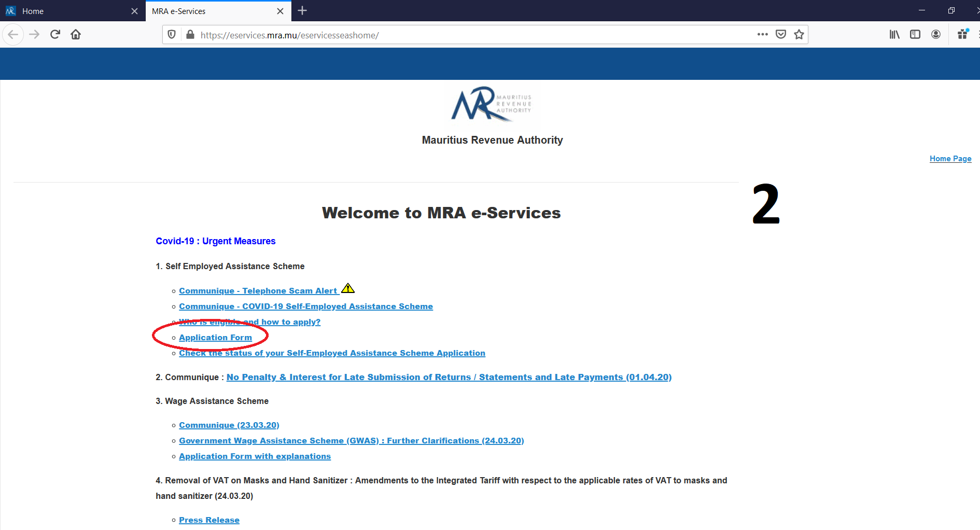Open the browser home page
Screen dimensions: 980x530
76,35
